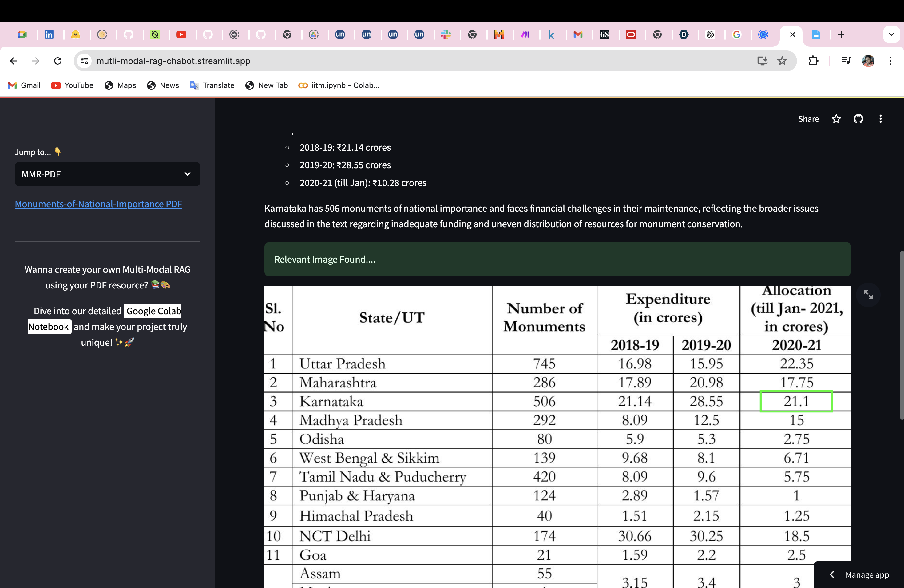Viewport: 904px width, 588px height.
Task: Click the media playback control icon
Action: (846, 61)
